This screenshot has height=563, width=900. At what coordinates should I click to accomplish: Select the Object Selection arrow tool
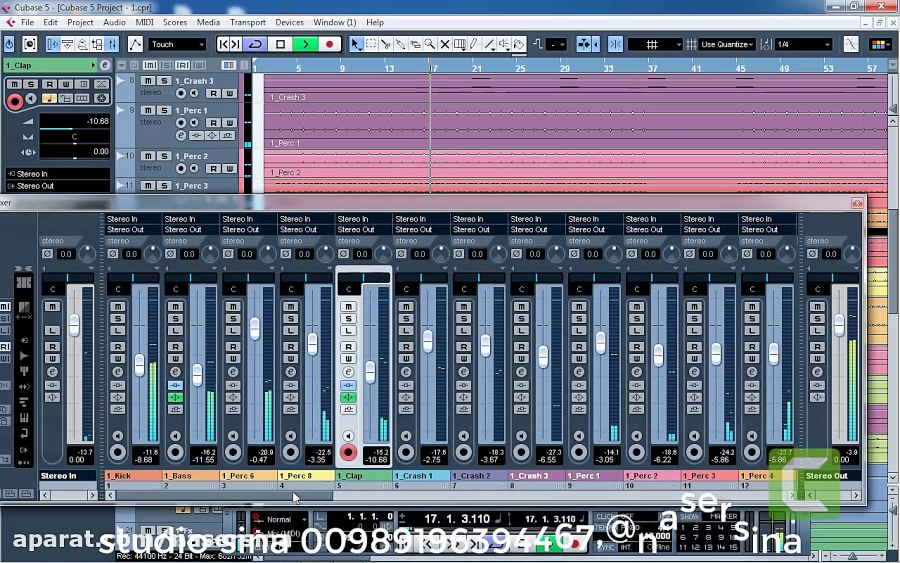[356, 44]
